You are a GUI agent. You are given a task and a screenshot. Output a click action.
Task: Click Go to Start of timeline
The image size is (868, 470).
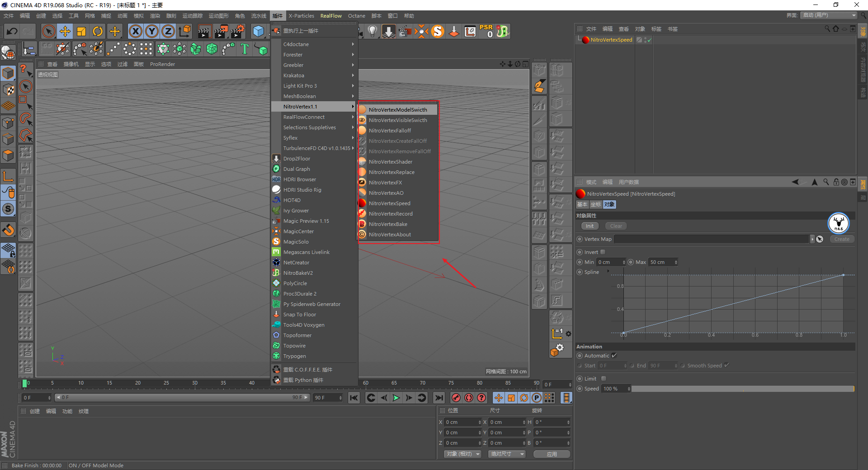tap(354, 398)
